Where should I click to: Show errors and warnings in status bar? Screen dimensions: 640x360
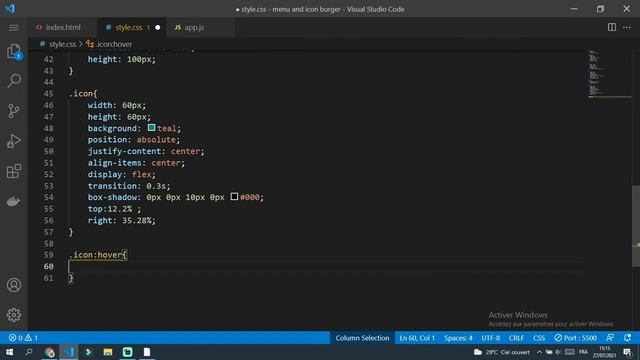click(23, 338)
